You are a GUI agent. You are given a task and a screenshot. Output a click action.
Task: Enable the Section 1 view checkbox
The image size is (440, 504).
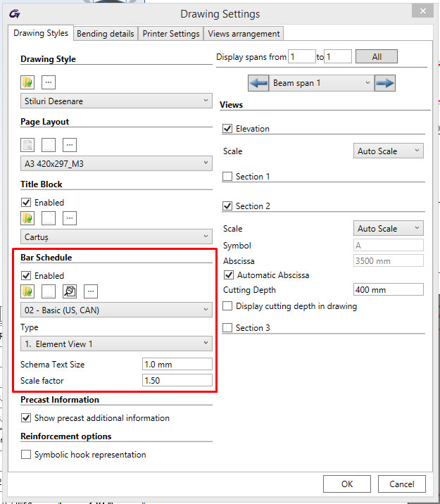point(227,177)
